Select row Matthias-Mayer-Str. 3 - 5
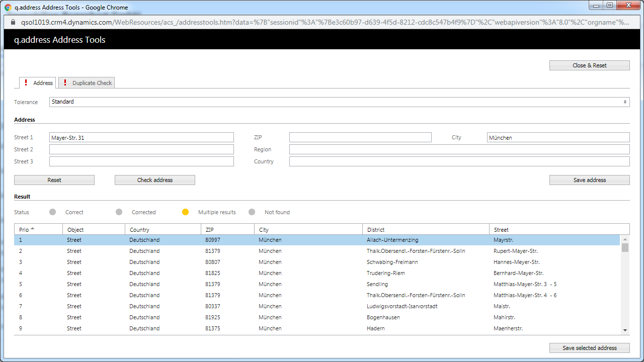The width and height of the screenshot is (644, 362). click(x=317, y=284)
